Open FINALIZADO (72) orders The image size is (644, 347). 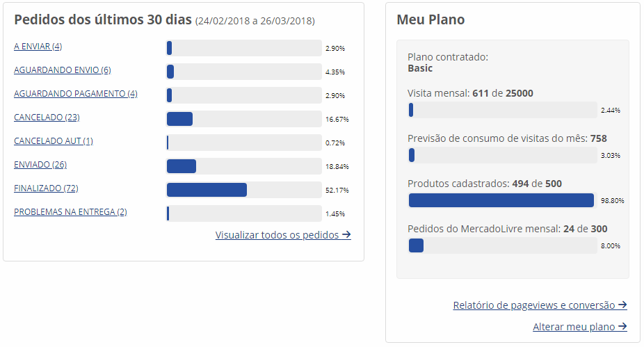tap(45, 188)
